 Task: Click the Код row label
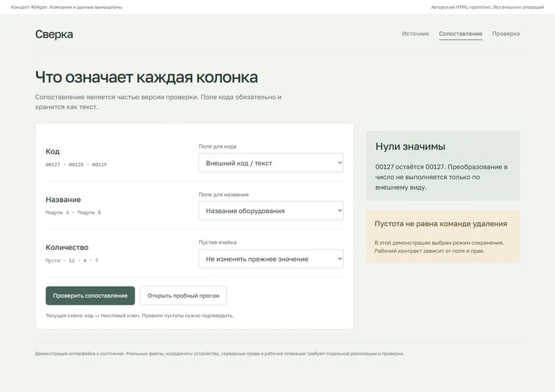coord(53,151)
